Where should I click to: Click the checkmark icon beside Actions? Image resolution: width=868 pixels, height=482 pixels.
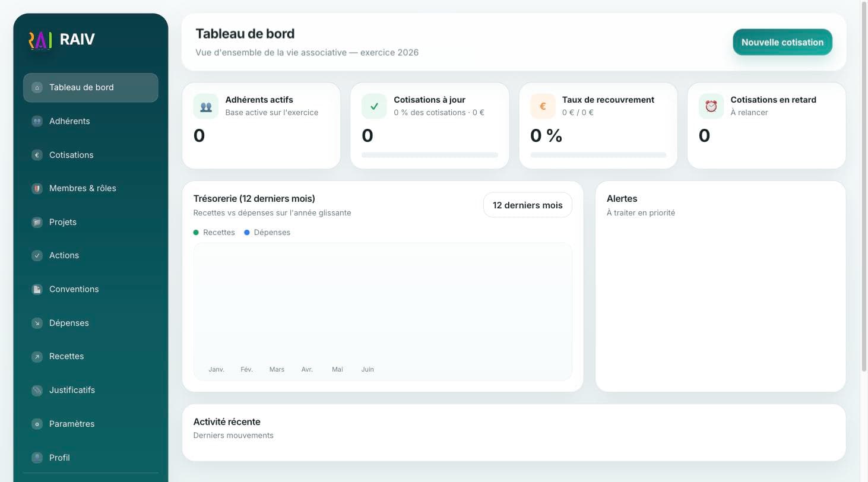coord(37,255)
